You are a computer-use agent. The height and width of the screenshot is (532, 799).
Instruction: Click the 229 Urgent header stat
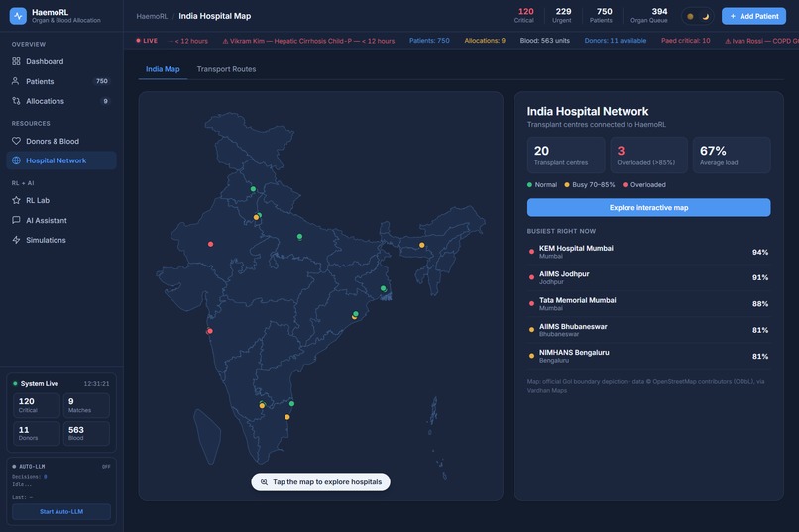(562, 15)
